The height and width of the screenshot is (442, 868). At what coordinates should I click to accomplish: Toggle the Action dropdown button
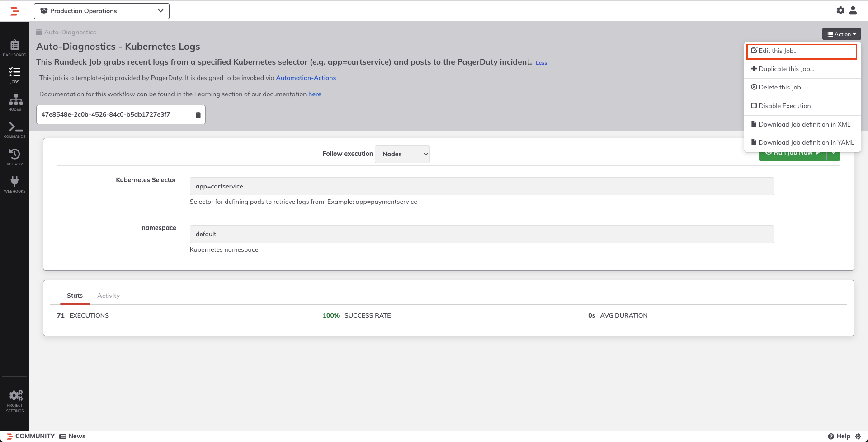(841, 34)
